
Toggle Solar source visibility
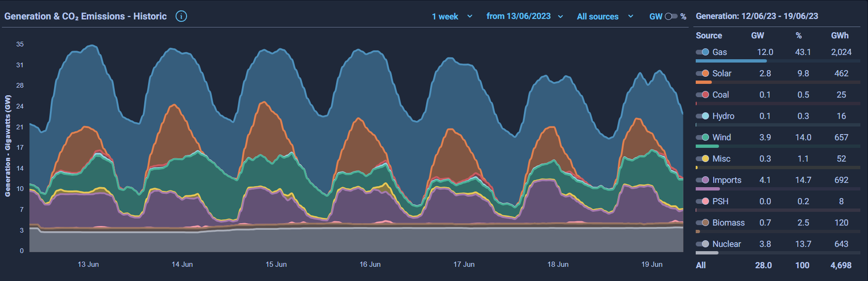coord(702,73)
